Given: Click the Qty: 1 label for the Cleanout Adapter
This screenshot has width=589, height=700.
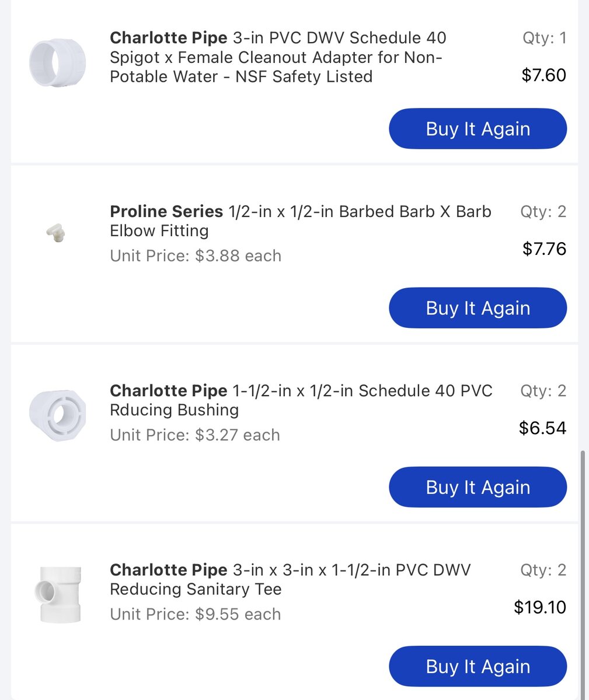Looking at the screenshot, I should 544,38.
